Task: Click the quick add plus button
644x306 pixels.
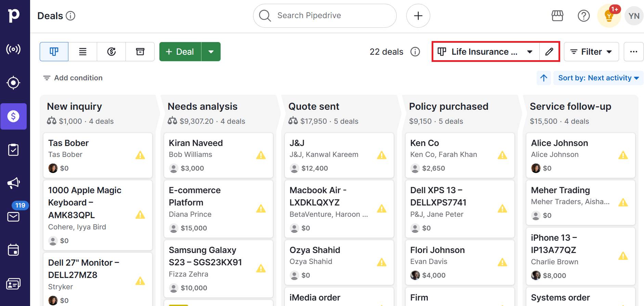Action: coord(418,16)
